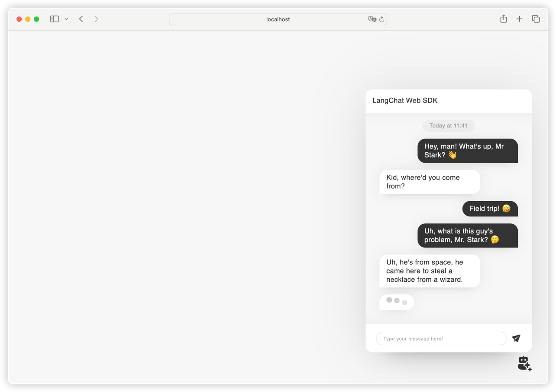Click the typing indicator bubble
Screen dimensions: 556x392
point(397,302)
